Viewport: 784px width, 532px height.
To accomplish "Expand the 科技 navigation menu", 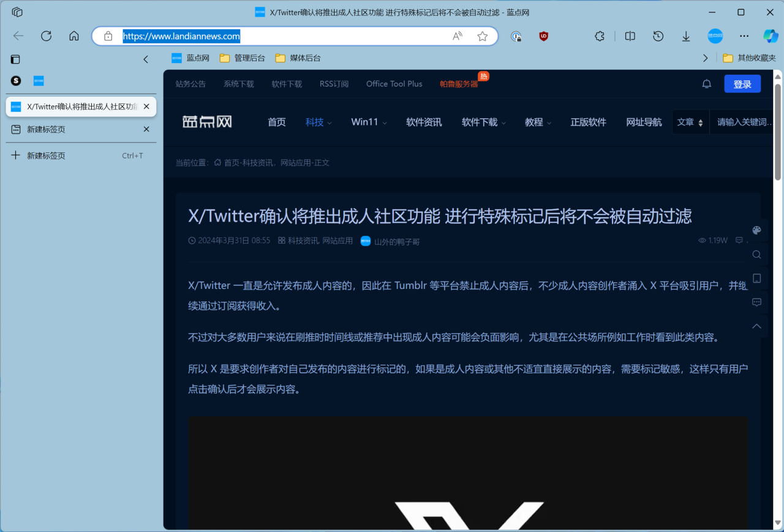I will (x=318, y=122).
